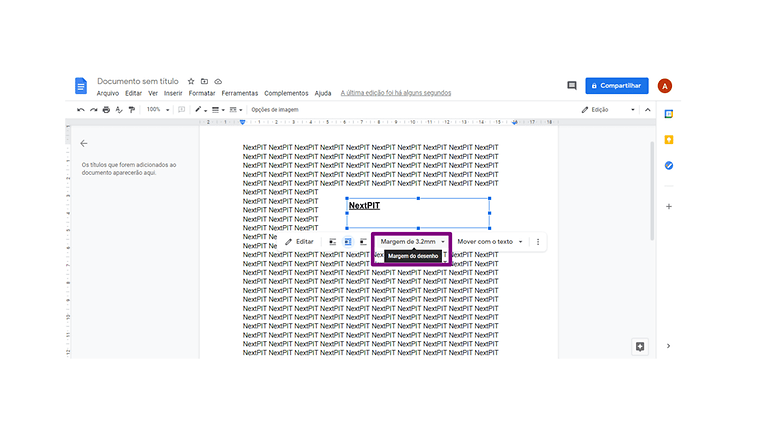782x440 pixels.
Task: Open the Inserir menu
Action: (x=173, y=93)
